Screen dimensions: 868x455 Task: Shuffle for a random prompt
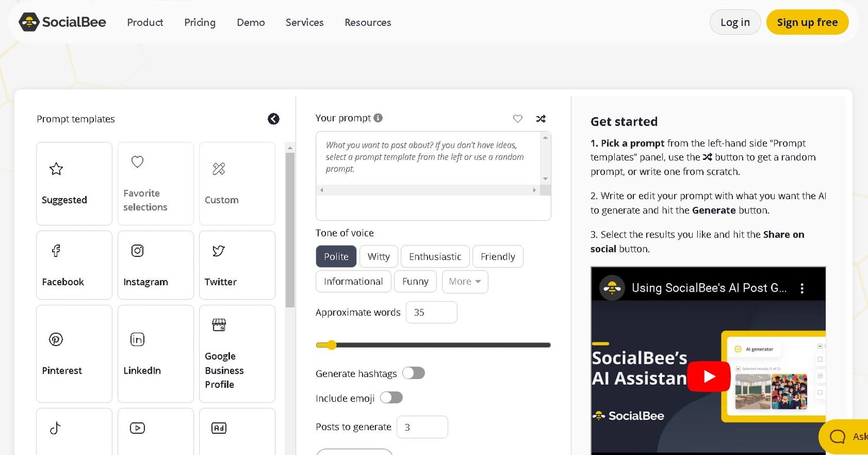tap(541, 119)
